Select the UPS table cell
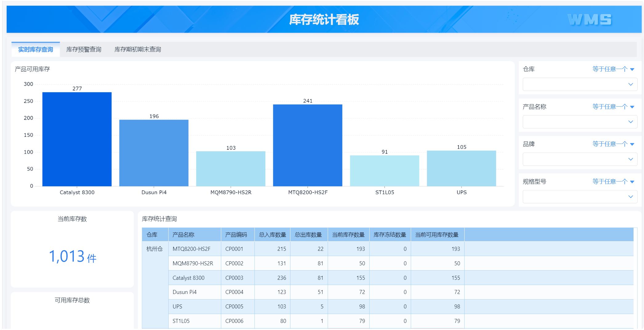This screenshot has width=644, height=330. coord(194,306)
